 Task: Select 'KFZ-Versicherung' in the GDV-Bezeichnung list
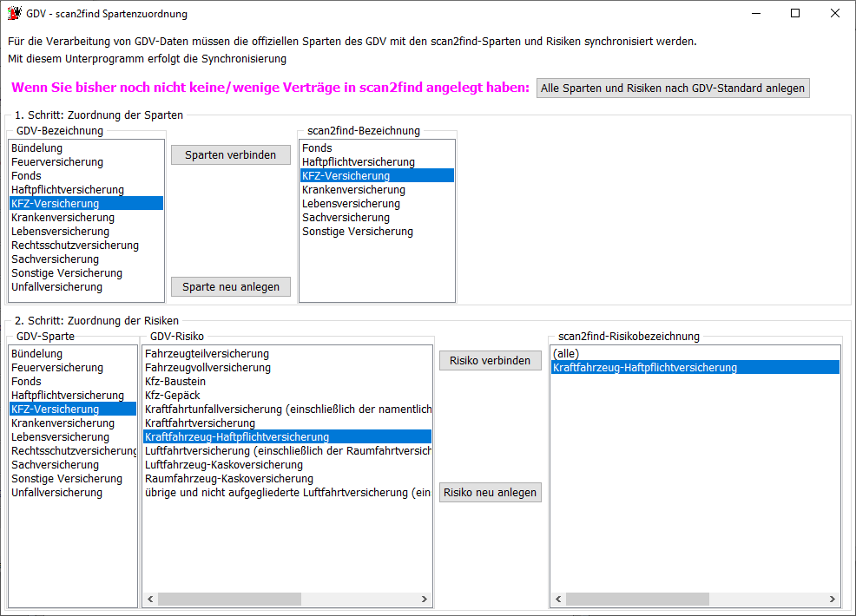[86, 204]
